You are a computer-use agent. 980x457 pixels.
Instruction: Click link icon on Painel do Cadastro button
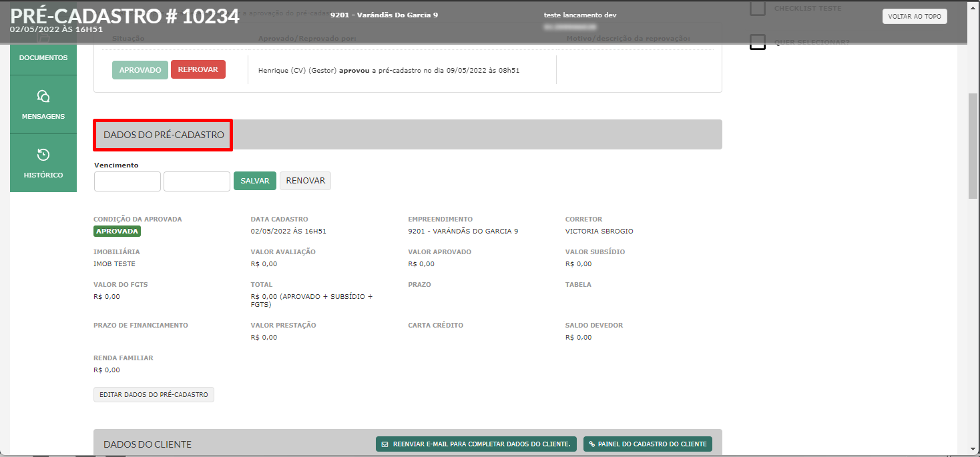tap(591, 444)
